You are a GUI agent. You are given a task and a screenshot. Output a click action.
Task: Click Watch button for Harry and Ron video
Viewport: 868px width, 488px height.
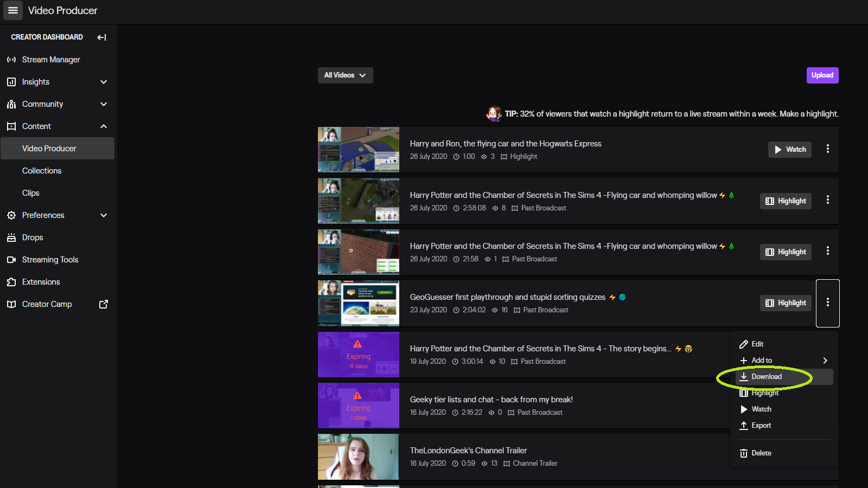[x=790, y=150]
